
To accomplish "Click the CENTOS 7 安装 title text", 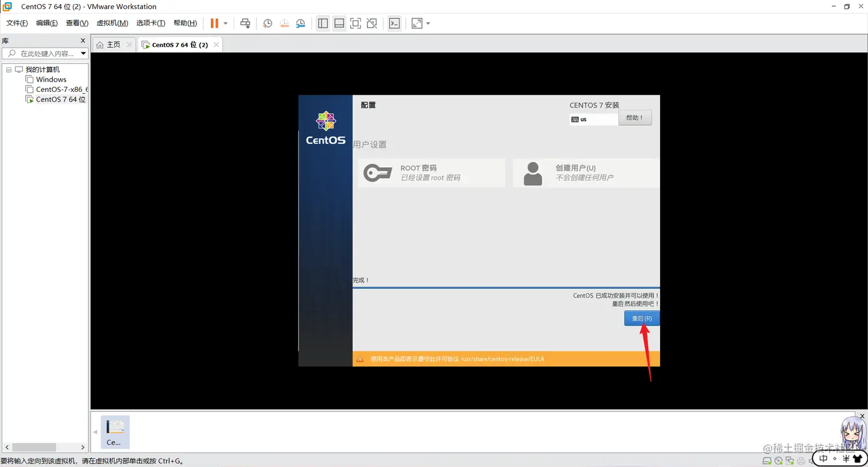I will [x=594, y=105].
